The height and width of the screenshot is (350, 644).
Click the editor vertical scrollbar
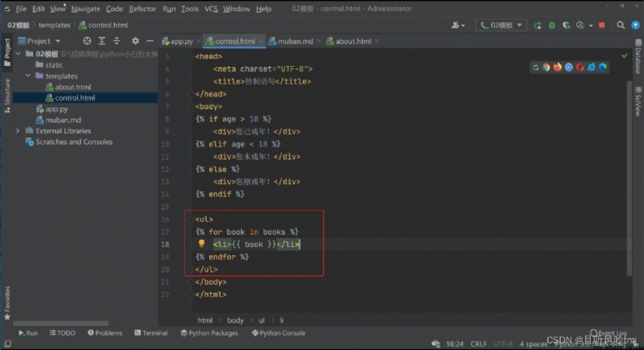[x=630, y=179]
